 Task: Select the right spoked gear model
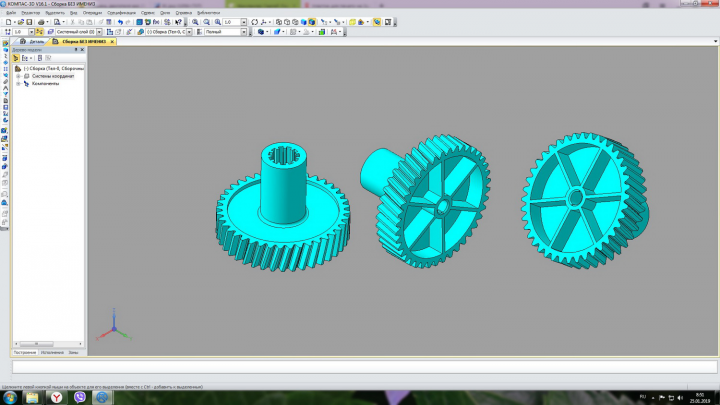tap(585, 201)
